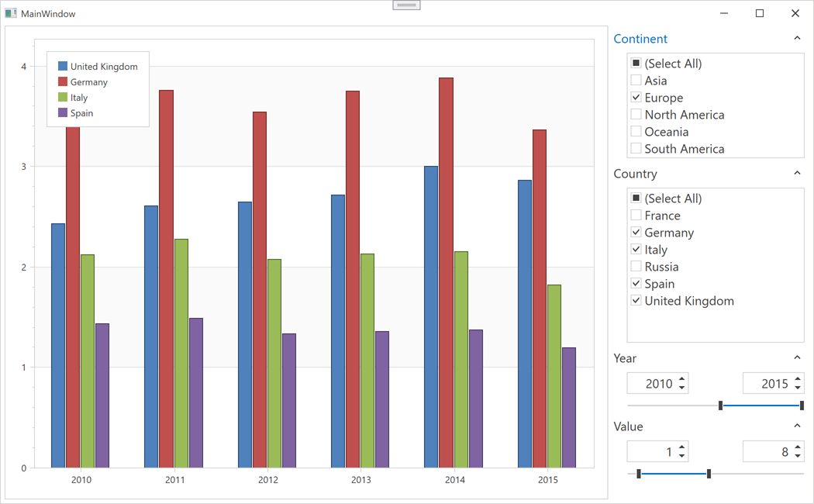Viewport: 814px width, 504px height.
Task: Click the docking grip handle at window top
Action: (x=406, y=5)
